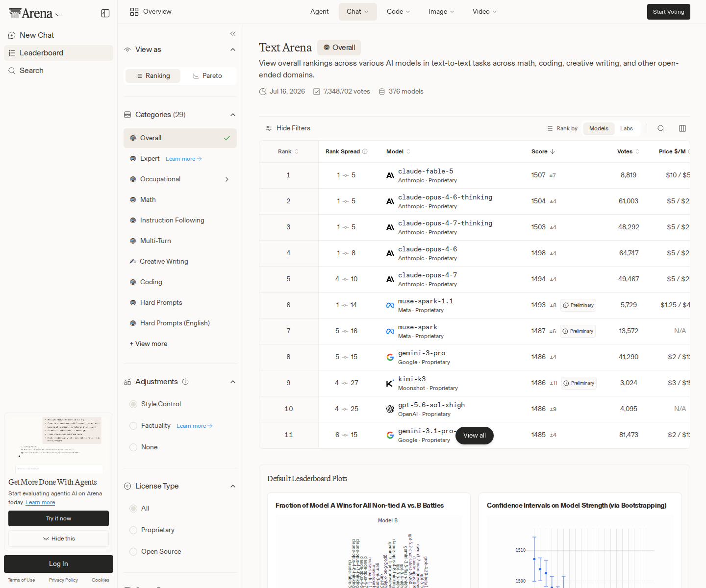This screenshot has width=706, height=588.
Task: Select Instruction Following category
Action: (x=180, y=220)
